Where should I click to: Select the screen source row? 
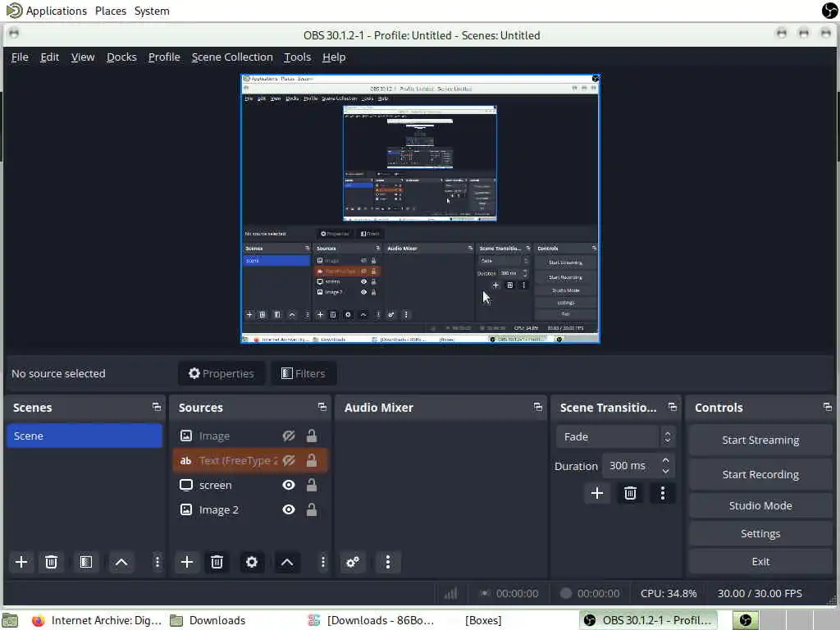pos(250,486)
